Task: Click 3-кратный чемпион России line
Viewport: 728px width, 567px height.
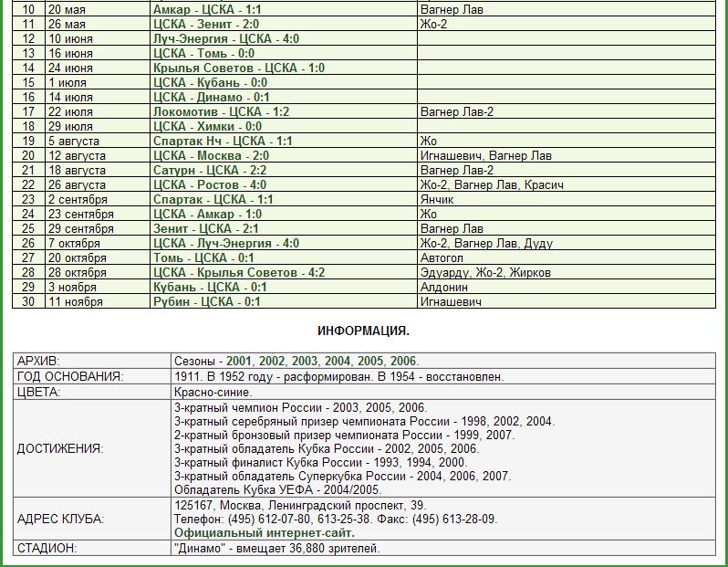Action: click(x=301, y=408)
